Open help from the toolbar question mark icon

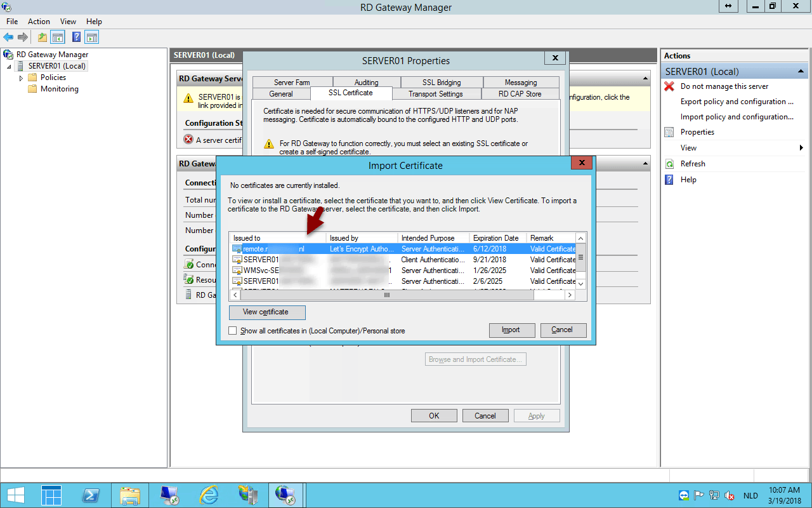click(76, 37)
